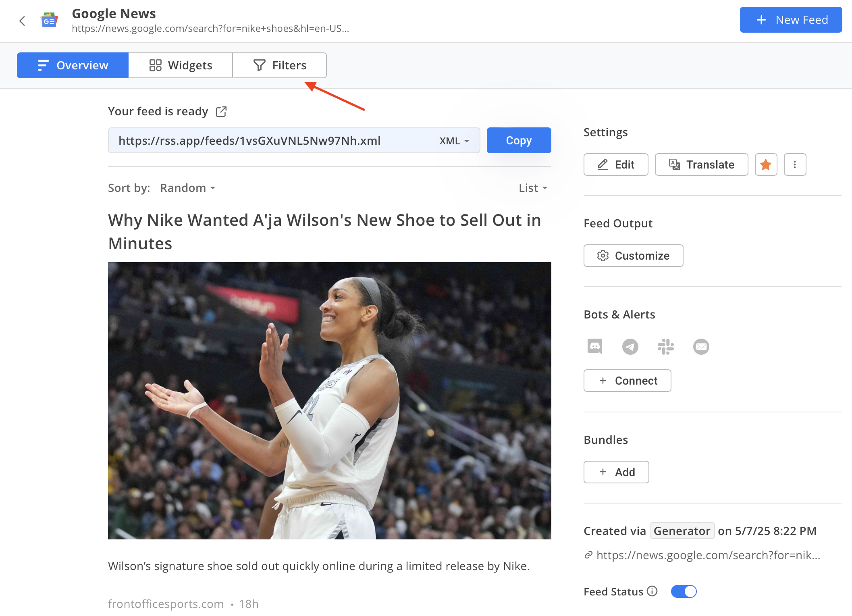
Task: Switch to the Filters tab
Action: 280,65
